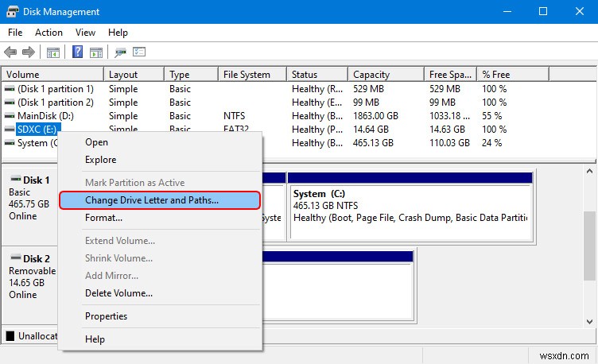Select Format from the context menu
598x364 pixels.
[103, 218]
